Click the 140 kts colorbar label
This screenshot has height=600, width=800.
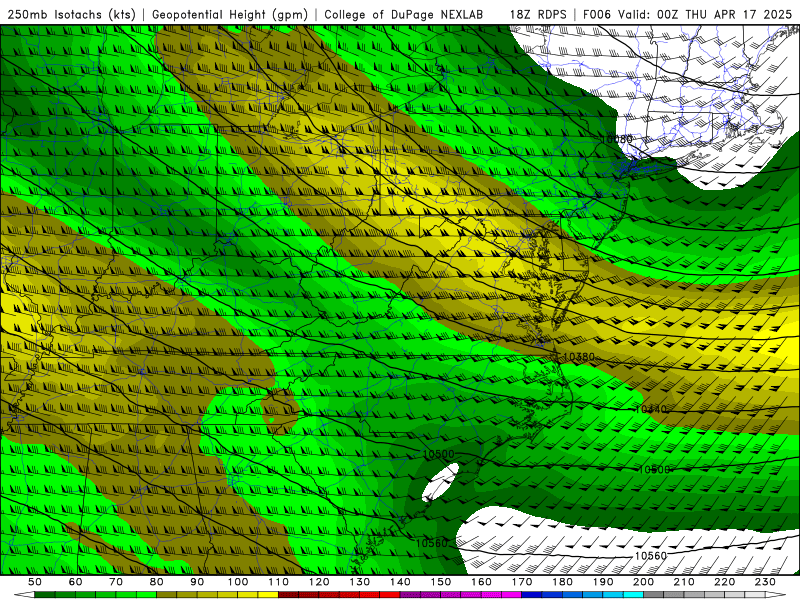pyautogui.click(x=400, y=582)
